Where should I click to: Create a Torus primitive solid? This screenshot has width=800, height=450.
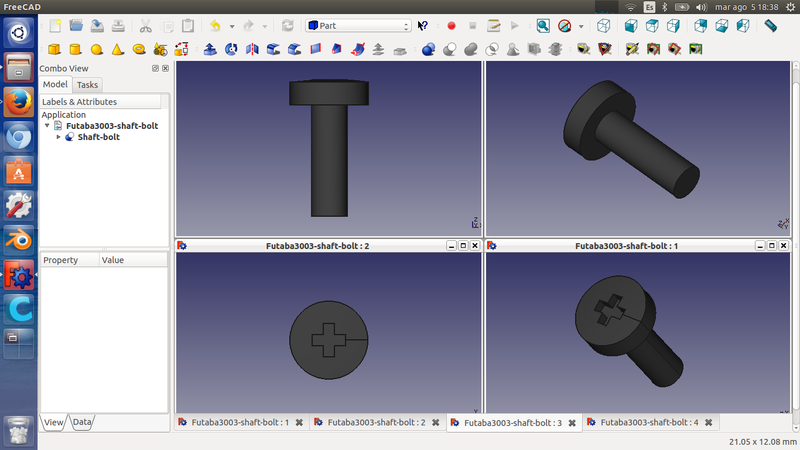[x=139, y=48]
